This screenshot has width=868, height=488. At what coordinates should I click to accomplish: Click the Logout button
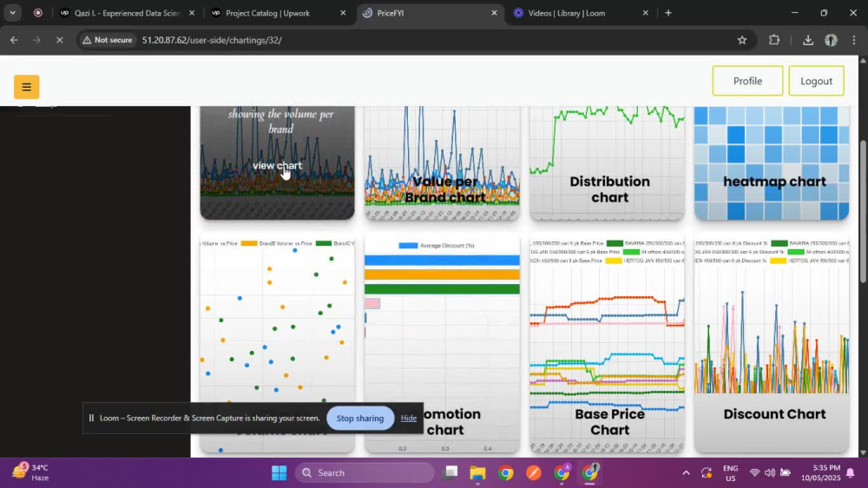pyautogui.click(x=816, y=81)
